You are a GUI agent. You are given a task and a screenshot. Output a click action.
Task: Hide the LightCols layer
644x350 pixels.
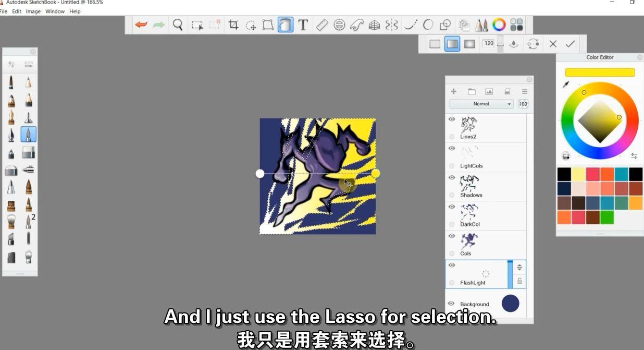point(451,148)
